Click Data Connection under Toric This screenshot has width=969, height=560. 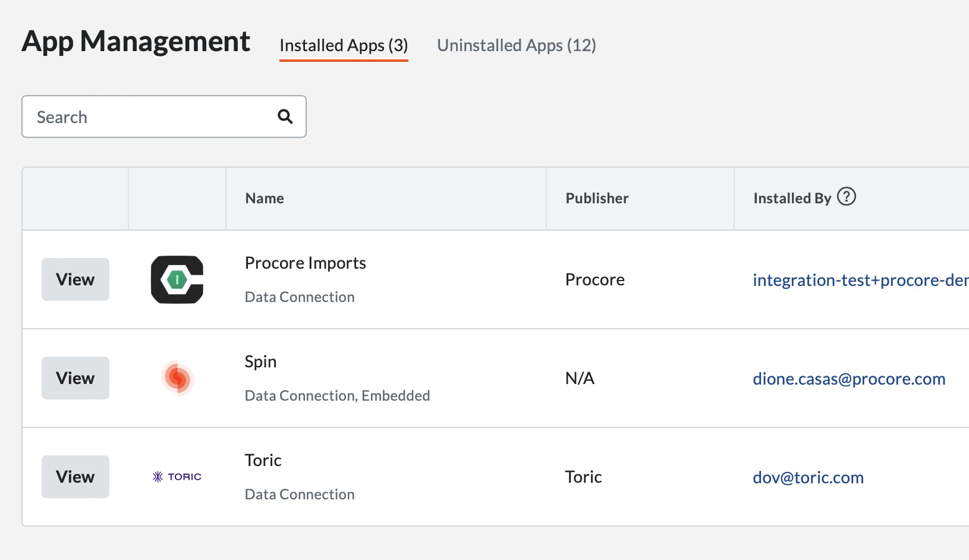point(300,494)
